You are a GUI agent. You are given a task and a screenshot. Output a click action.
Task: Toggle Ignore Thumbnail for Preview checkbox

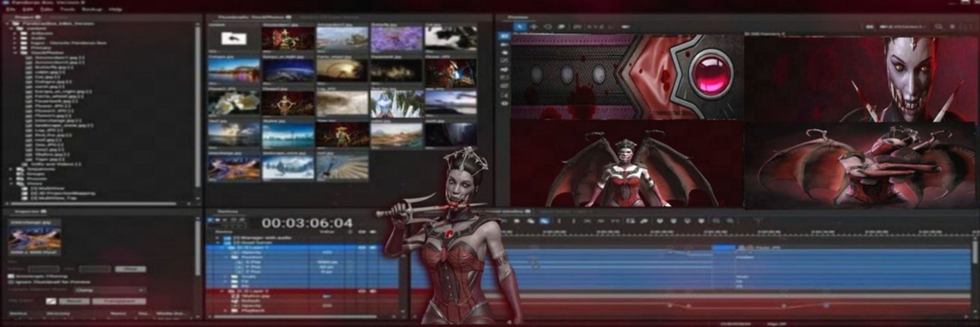(11, 282)
